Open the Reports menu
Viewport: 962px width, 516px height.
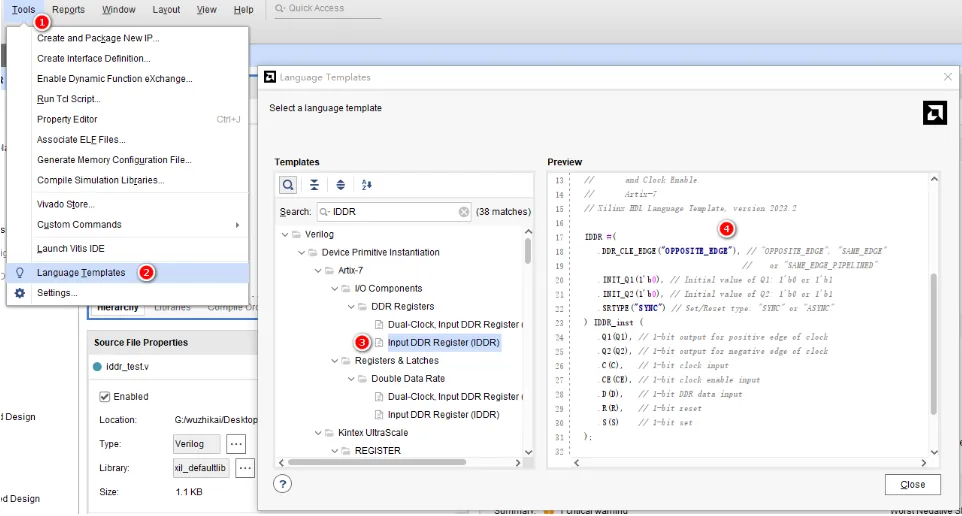(x=68, y=10)
